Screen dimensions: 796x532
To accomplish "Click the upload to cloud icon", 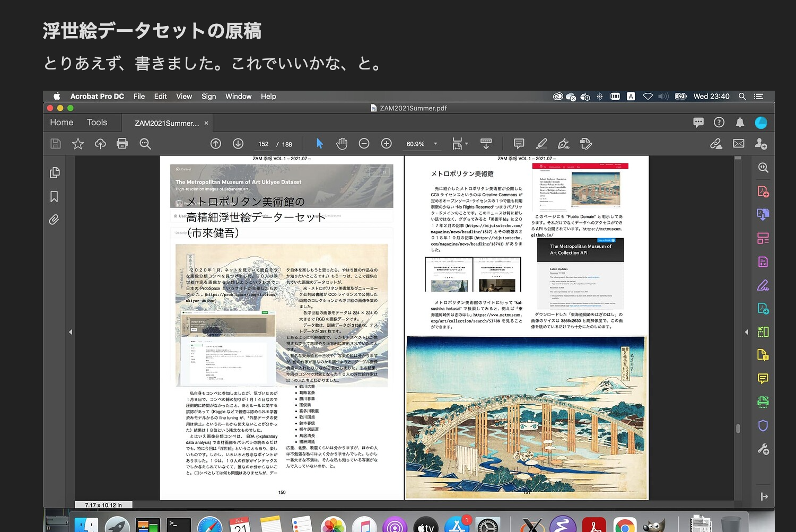I will (100, 144).
